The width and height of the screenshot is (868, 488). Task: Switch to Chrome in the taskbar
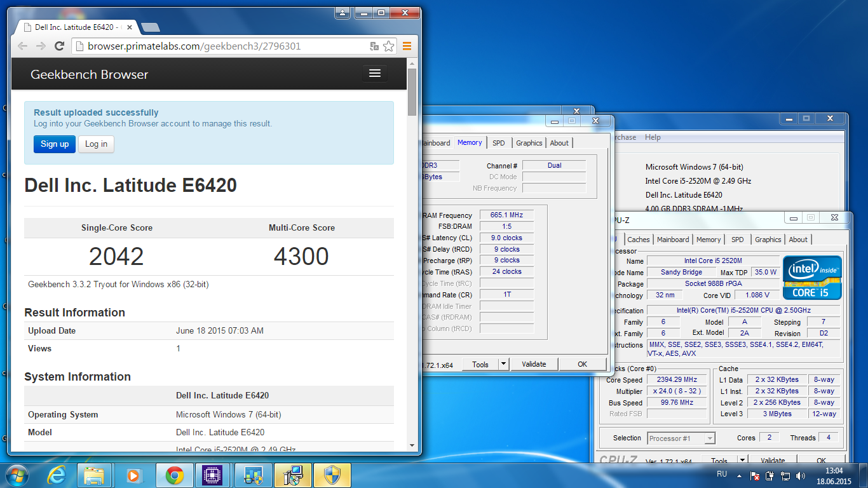pyautogui.click(x=174, y=475)
